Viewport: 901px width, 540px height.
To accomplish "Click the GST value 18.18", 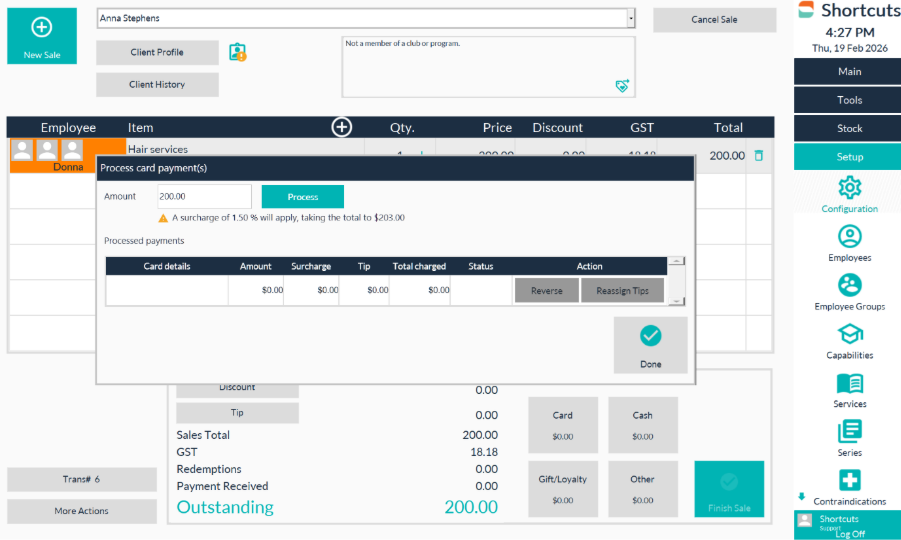I will pyautogui.click(x=484, y=452).
